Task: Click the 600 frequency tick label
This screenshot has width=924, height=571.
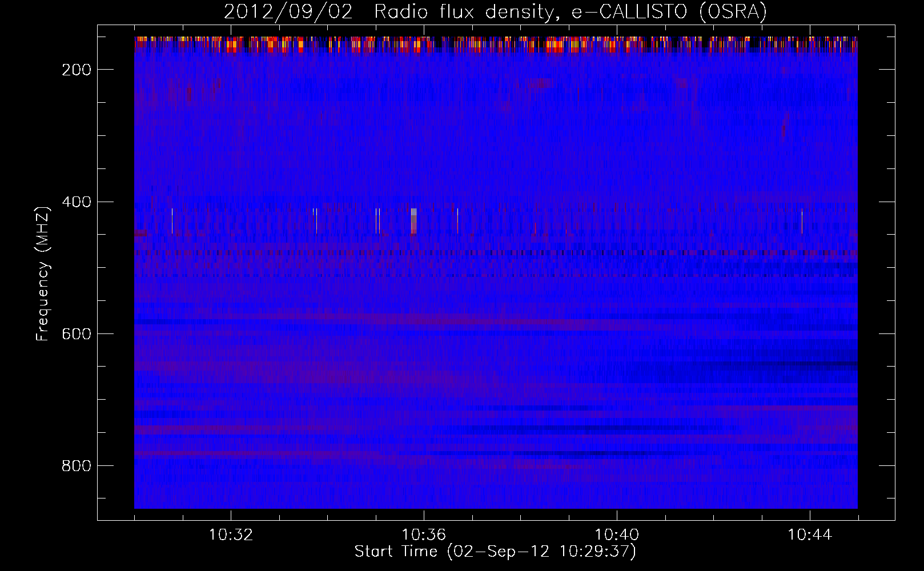Action: pyautogui.click(x=77, y=334)
